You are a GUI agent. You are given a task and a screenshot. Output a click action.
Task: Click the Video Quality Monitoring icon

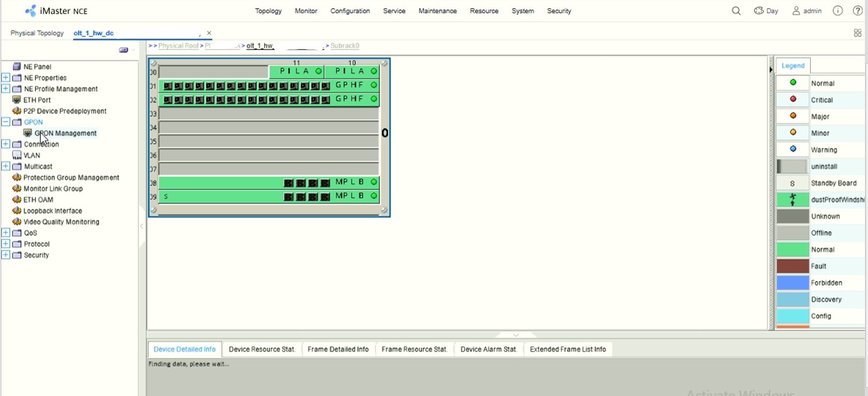click(17, 222)
